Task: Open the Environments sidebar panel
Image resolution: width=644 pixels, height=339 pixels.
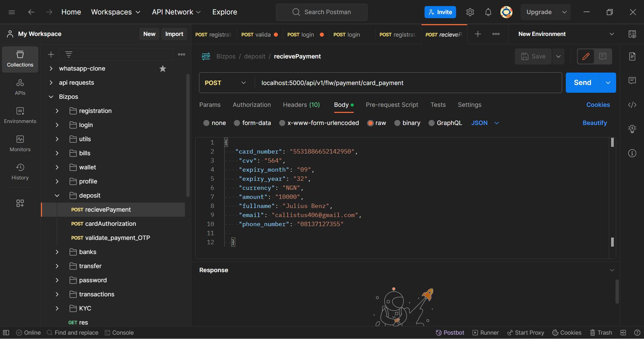Action: tap(20, 115)
